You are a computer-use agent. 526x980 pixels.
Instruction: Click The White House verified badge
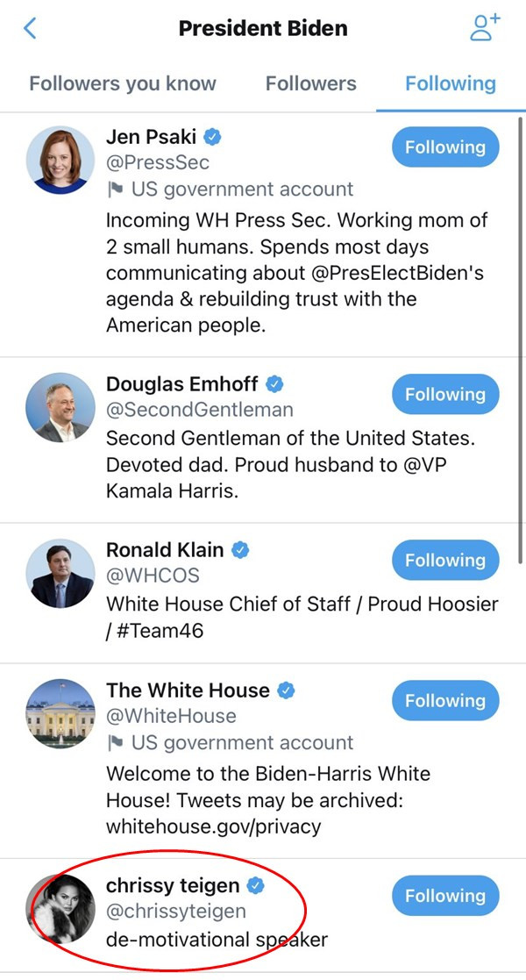[x=286, y=690]
